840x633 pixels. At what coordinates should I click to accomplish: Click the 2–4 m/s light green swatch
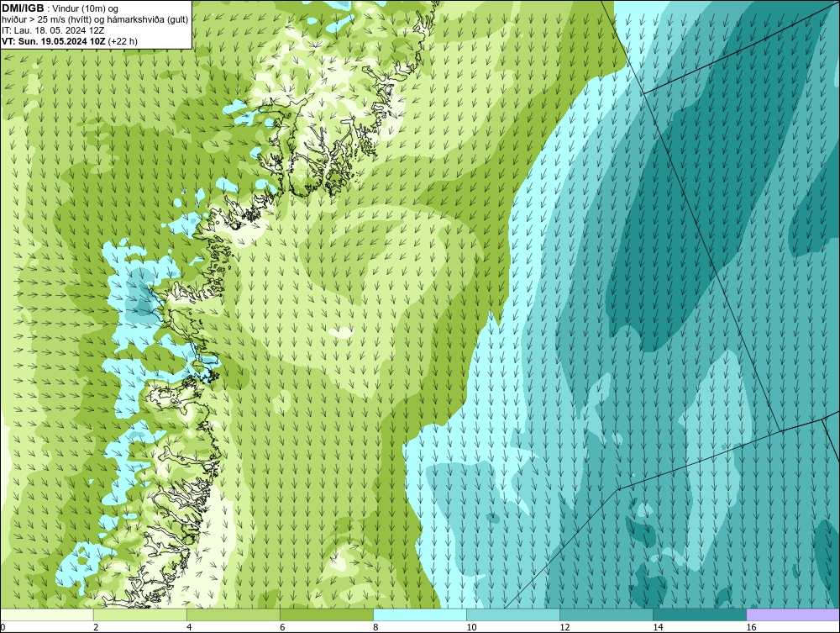pyautogui.click(x=140, y=615)
